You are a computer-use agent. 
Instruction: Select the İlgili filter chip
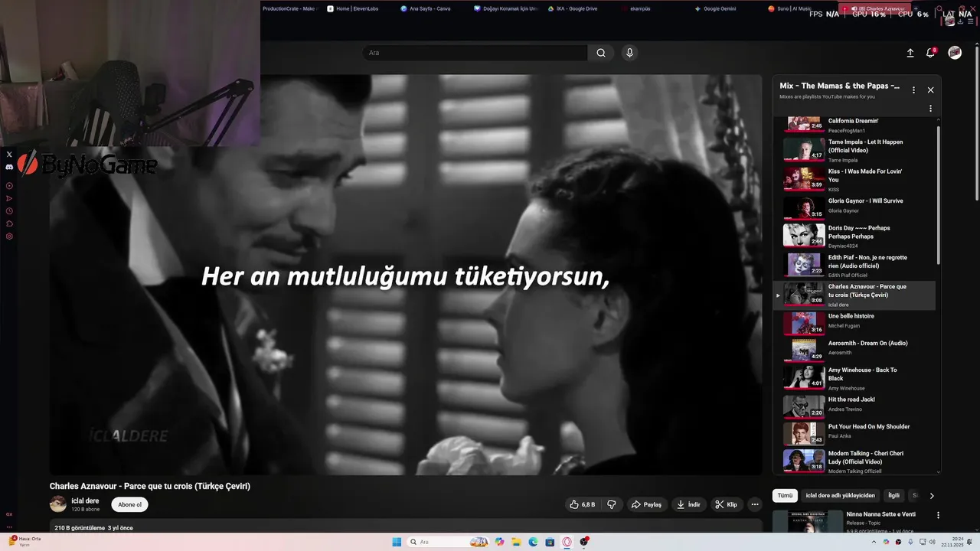[893, 495]
